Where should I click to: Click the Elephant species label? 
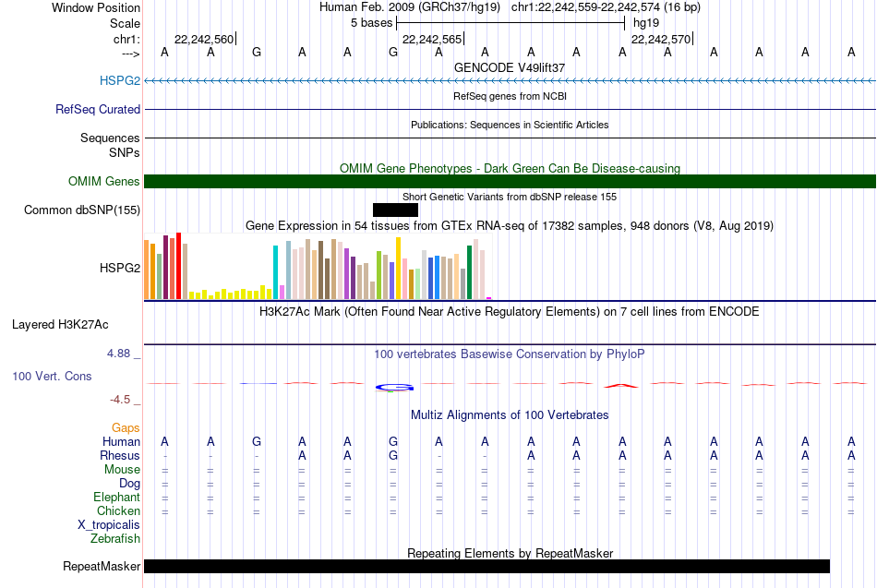(x=116, y=497)
